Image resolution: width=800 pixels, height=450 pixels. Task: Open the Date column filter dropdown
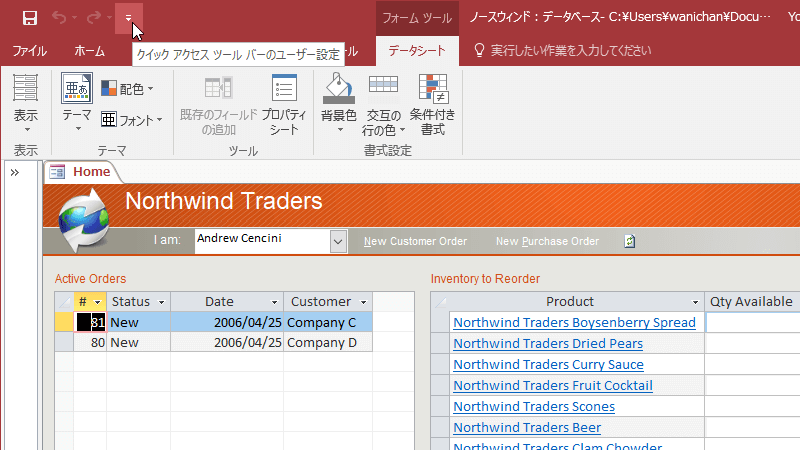click(x=274, y=302)
